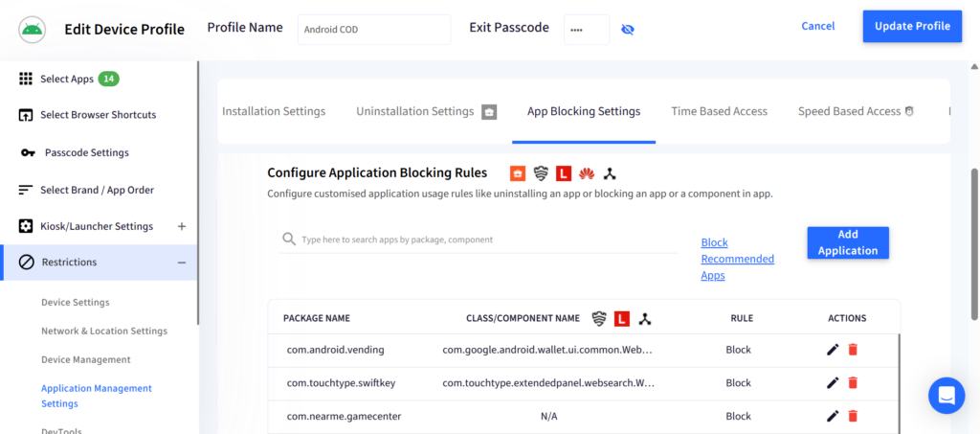
Task: Click Block Recommended Apps link
Action: click(738, 259)
